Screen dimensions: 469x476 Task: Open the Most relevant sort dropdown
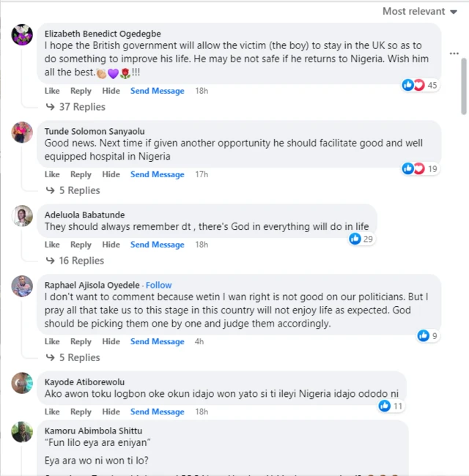click(x=418, y=11)
